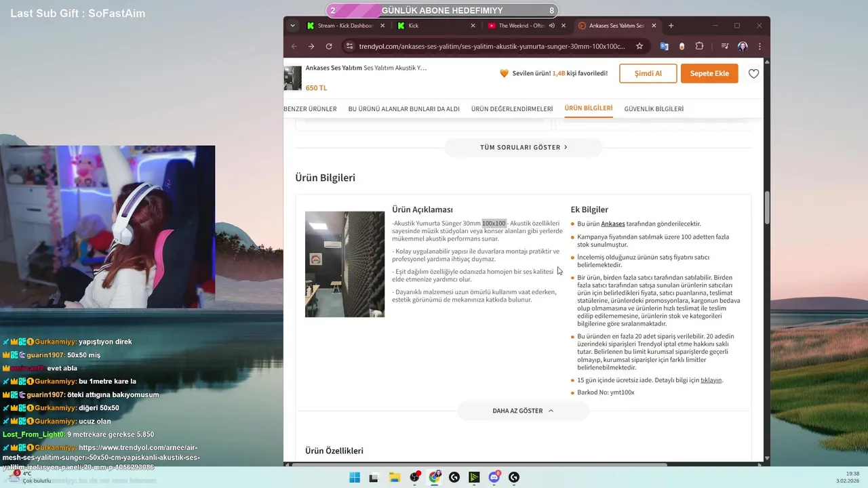
Task: Click the Barkod No: ymt100x text
Action: pos(606,392)
